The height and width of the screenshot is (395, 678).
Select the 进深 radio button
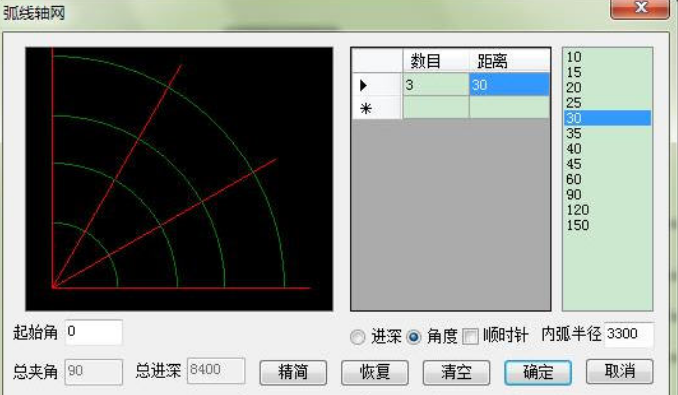358,337
